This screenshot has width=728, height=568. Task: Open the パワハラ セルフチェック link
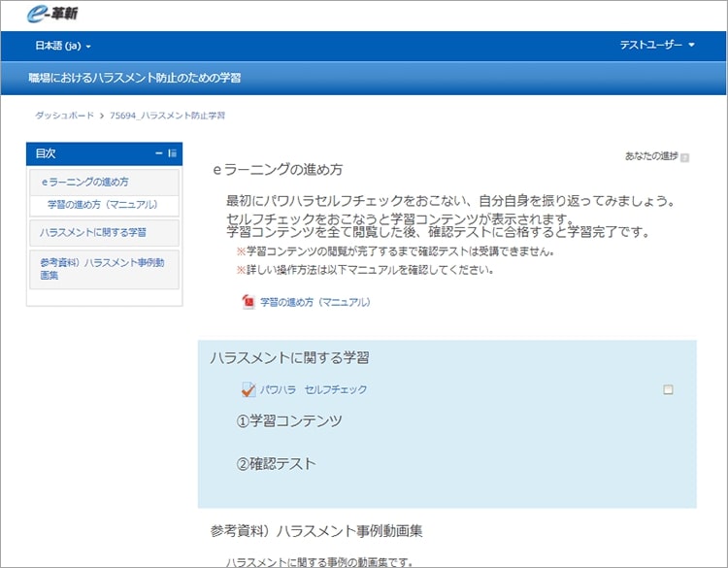pos(314,389)
